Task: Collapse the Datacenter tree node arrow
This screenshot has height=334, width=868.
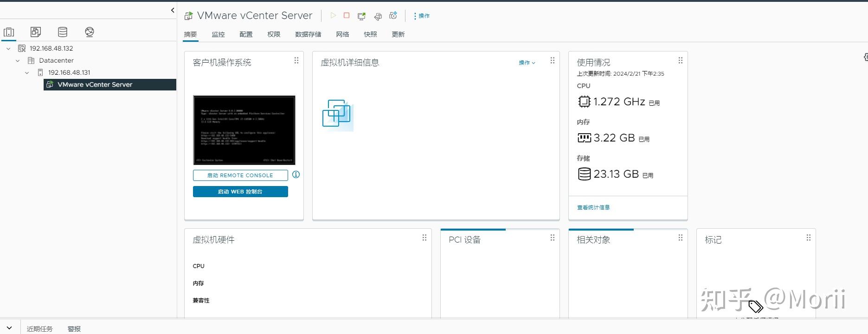Action: 18,60
